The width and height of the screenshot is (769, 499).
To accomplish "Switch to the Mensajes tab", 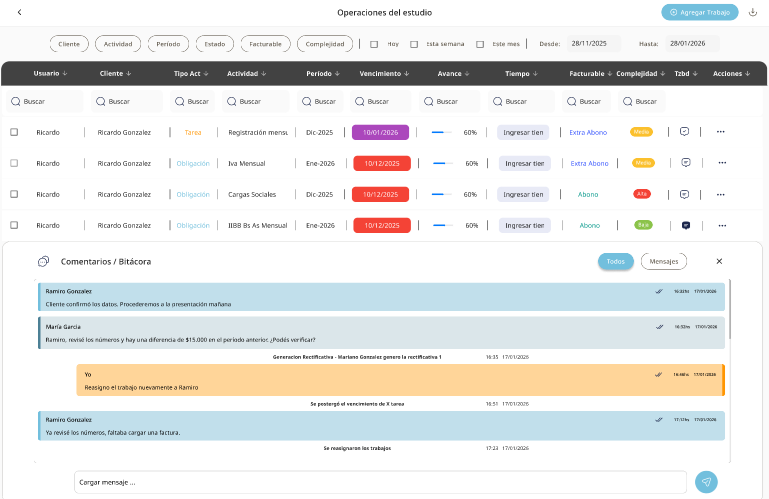I will (x=664, y=261).
